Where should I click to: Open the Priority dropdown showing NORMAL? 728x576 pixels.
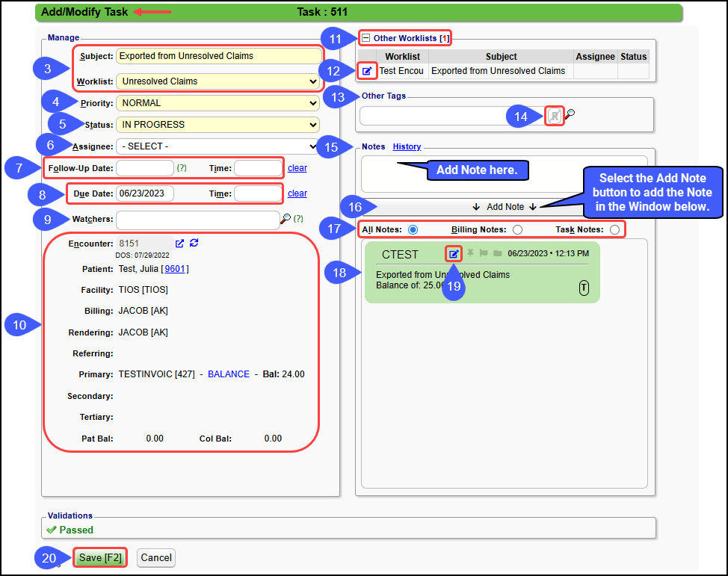point(219,103)
